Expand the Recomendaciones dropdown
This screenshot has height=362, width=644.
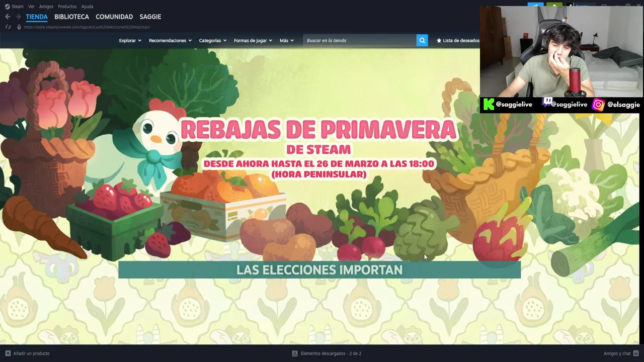[x=170, y=40]
